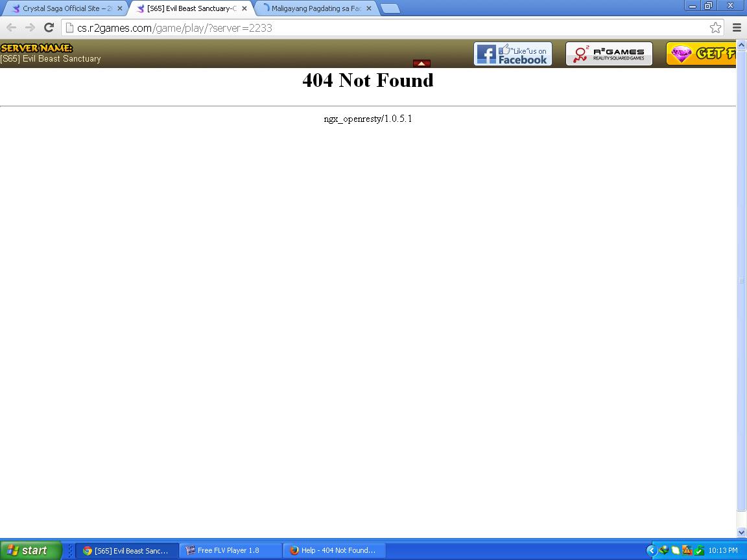The image size is (747, 560).
Task: Open the Chrome menu (three bars)
Action: (x=737, y=27)
